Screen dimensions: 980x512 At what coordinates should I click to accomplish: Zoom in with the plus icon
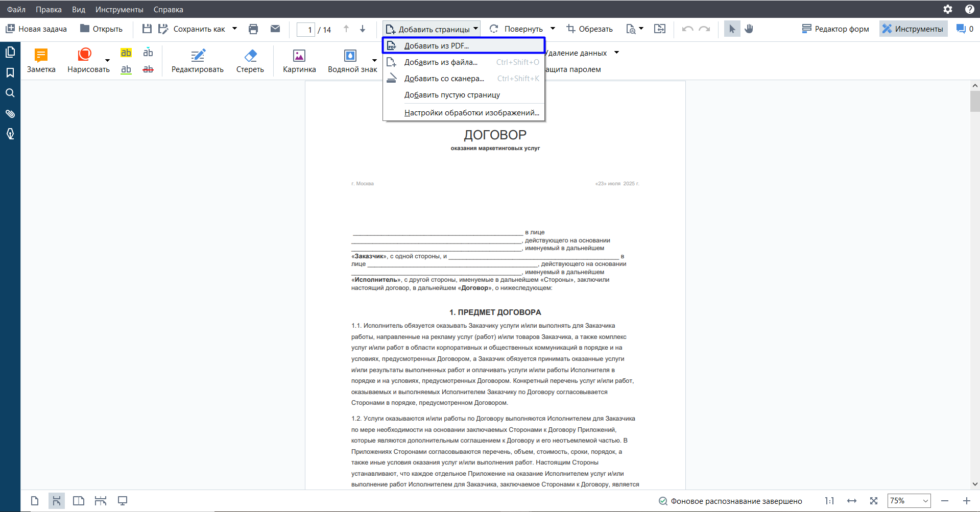point(967,501)
